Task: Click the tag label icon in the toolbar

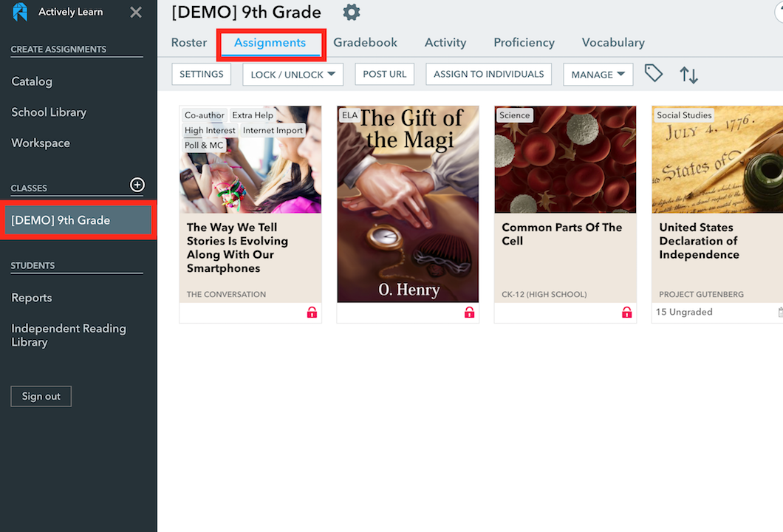Action: [x=653, y=73]
